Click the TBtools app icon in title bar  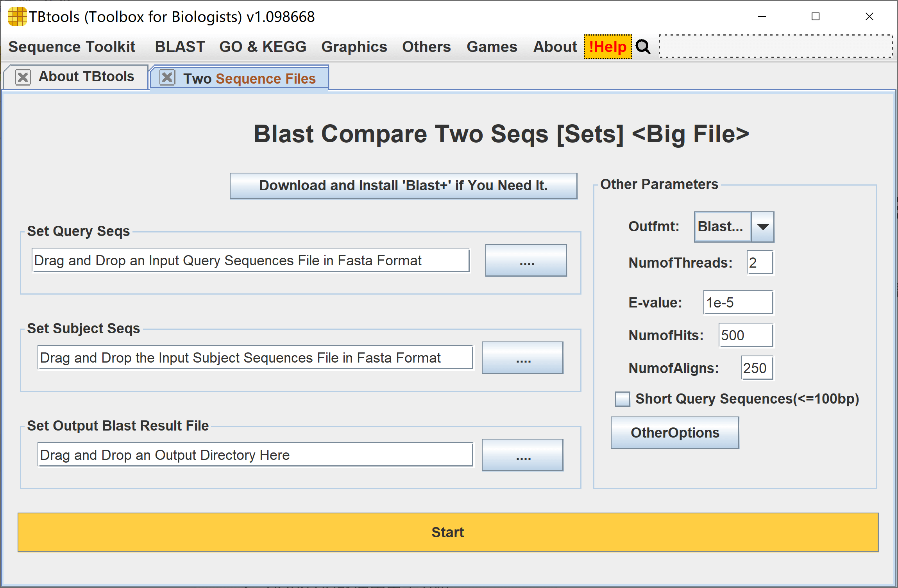coord(17,17)
